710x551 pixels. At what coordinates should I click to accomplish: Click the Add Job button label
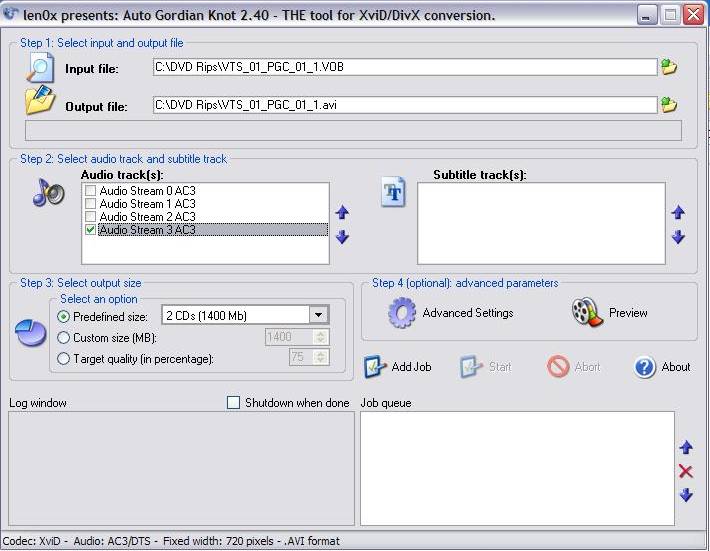[x=411, y=367]
